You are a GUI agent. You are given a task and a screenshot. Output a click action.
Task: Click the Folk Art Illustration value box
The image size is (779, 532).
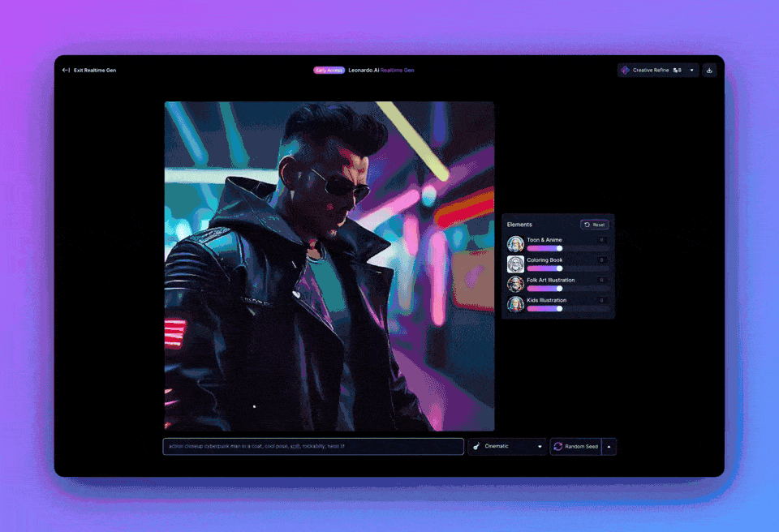(601, 280)
